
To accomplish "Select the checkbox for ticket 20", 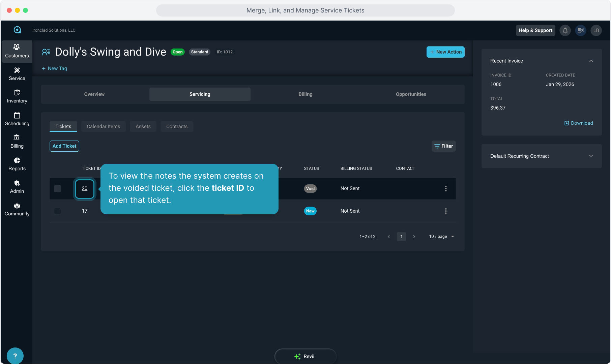I will pyautogui.click(x=58, y=189).
